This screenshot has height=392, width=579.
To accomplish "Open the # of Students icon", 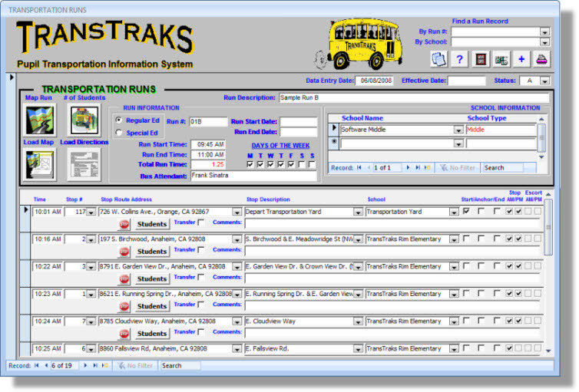I will click(x=85, y=119).
